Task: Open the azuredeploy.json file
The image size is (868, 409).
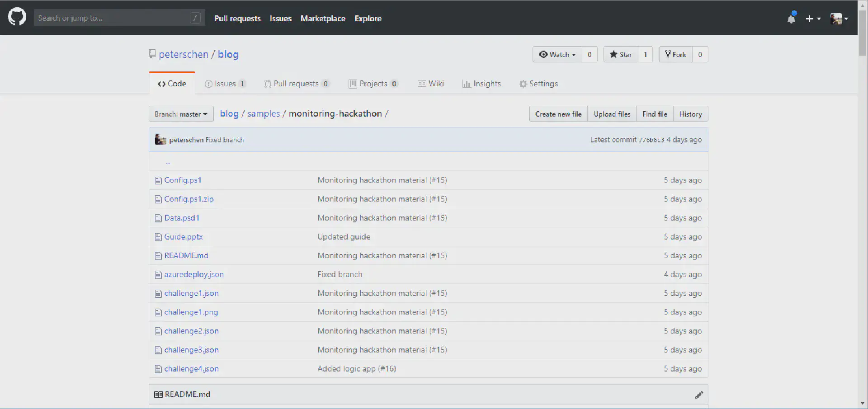Action: click(194, 275)
